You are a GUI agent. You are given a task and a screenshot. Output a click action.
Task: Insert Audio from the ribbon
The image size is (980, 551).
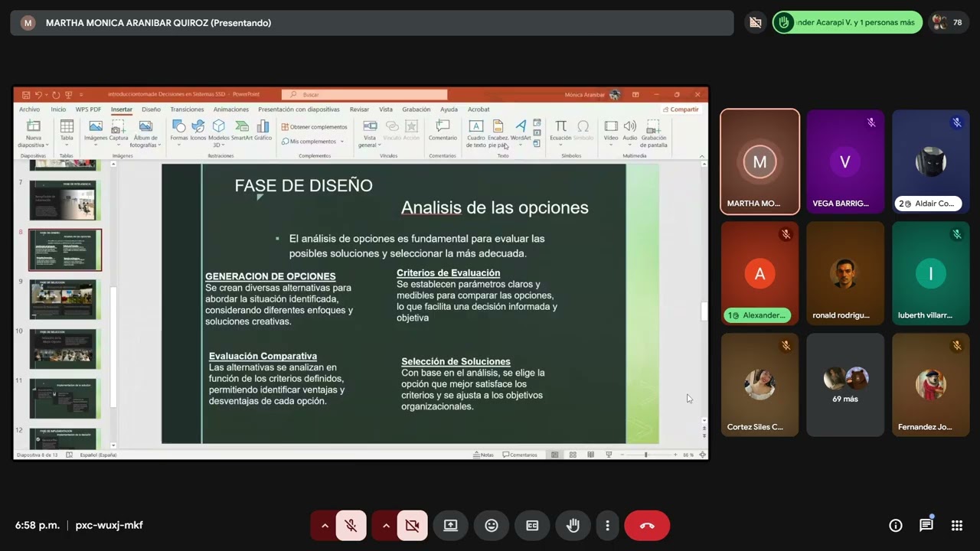pos(629,131)
